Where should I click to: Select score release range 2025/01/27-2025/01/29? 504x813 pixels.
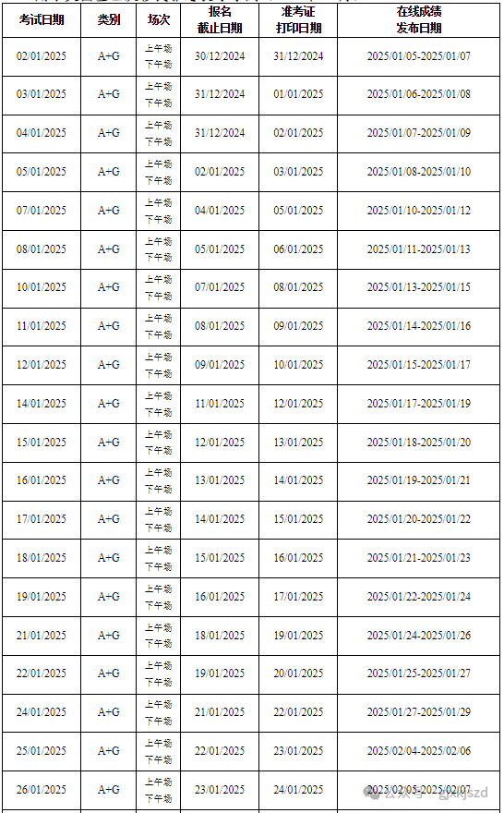tap(419, 712)
